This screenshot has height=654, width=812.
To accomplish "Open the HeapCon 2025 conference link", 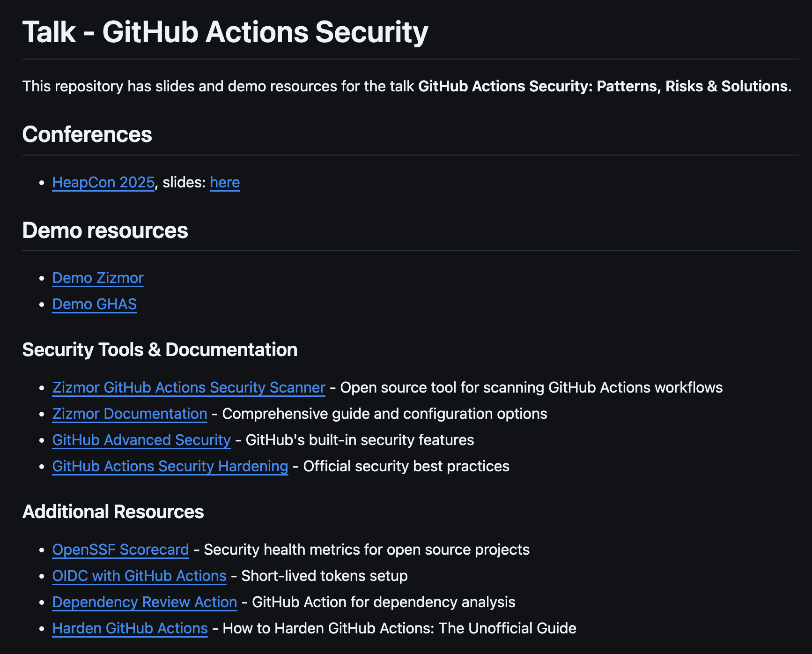I will point(103,183).
